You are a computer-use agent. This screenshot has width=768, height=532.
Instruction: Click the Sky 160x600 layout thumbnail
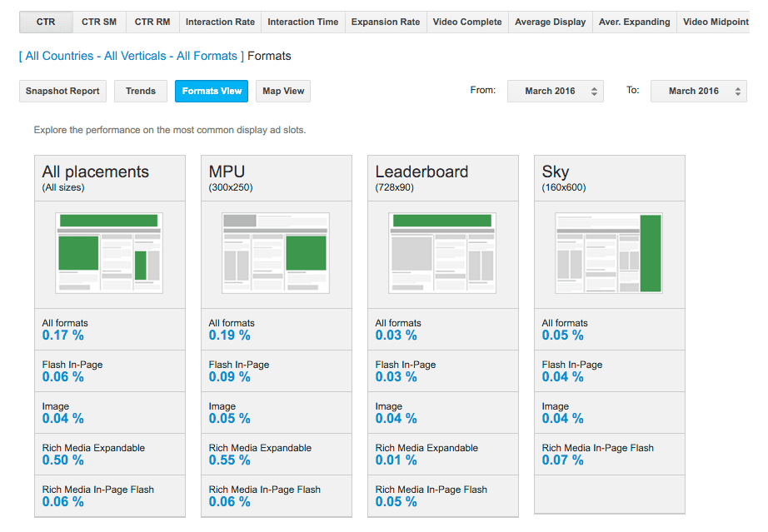click(x=609, y=252)
